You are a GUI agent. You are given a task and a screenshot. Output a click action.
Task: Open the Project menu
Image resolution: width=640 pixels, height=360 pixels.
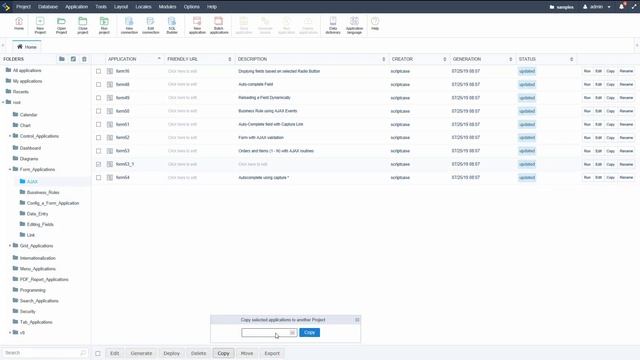(23, 7)
